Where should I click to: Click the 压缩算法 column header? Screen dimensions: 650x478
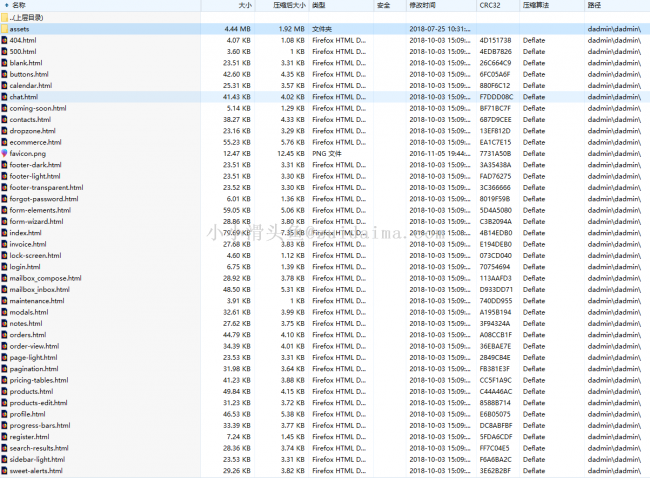click(x=538, y=5)
